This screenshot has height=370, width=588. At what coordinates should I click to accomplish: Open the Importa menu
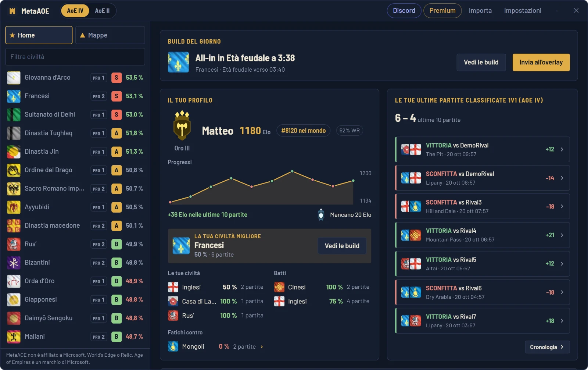pyautogui.click(x=480, y=11)
